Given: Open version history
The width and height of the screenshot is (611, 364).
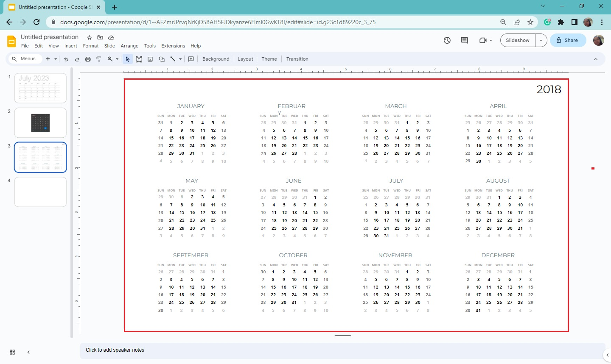Looking at the screenshot, I should point(447,40).
